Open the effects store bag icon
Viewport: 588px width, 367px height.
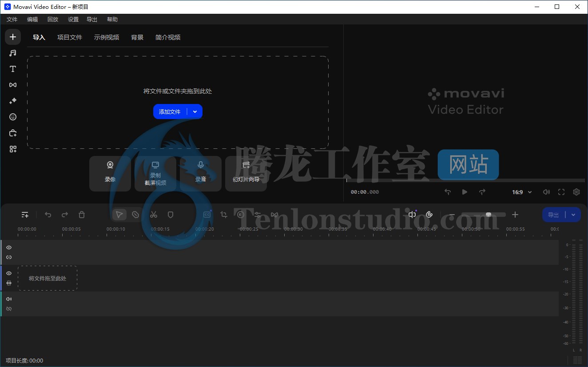pyautogui.click(x=13, y=133)
